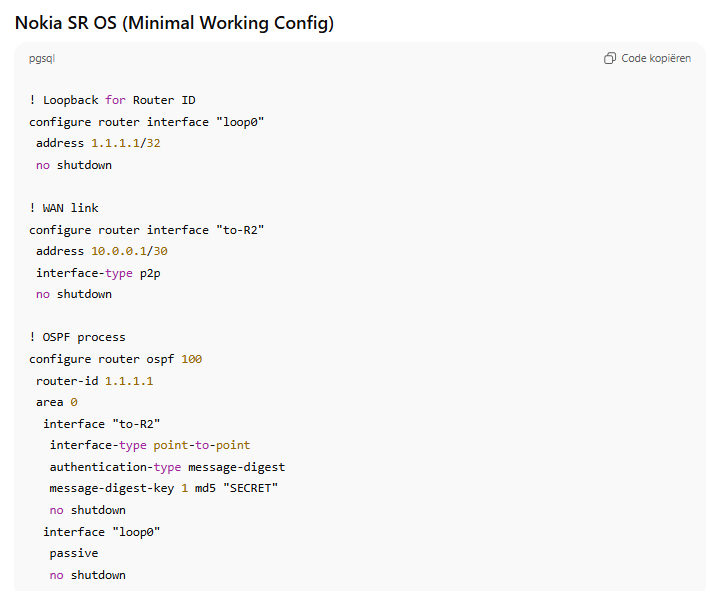
Task: Click the "configure router ospf 100" line
Action: (115, 359)
